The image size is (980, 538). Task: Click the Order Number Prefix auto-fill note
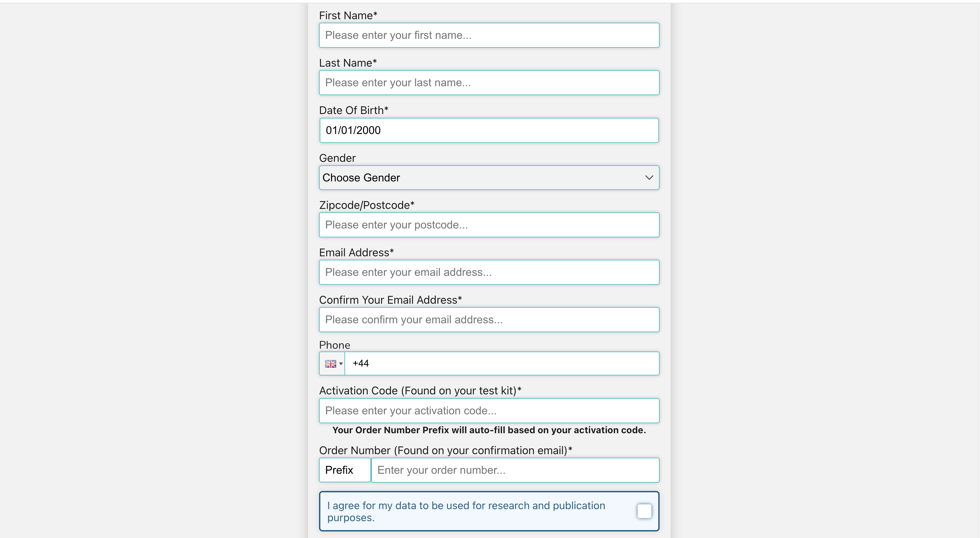point(489,430)
